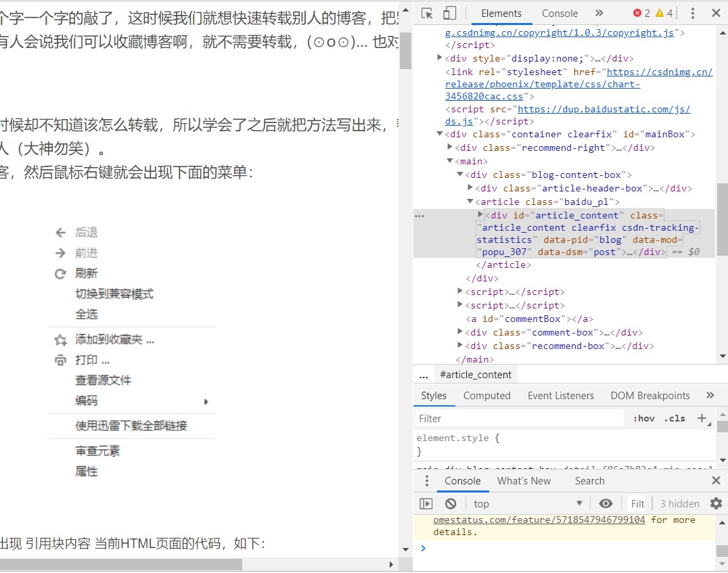Collapse the main element node
728x573 pixels.
449,160
